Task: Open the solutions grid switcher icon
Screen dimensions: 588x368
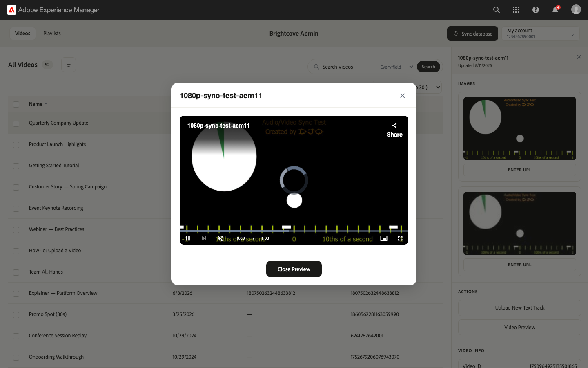Action: [516, 10]
